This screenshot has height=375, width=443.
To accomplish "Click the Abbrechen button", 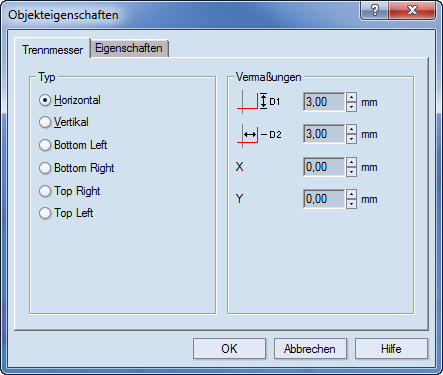I will pyautogui.click(x=310, y=349).
